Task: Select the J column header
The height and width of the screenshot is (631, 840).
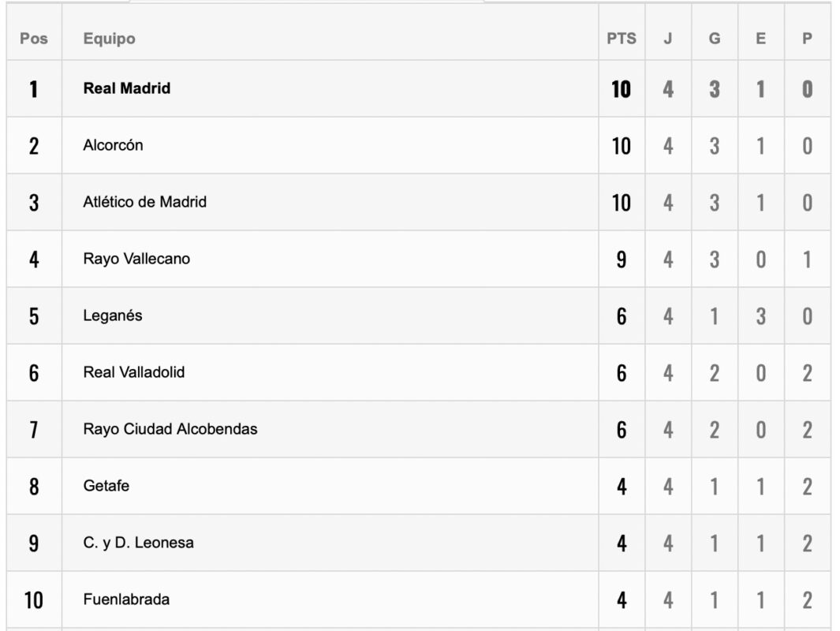Action: pos(667,39)
